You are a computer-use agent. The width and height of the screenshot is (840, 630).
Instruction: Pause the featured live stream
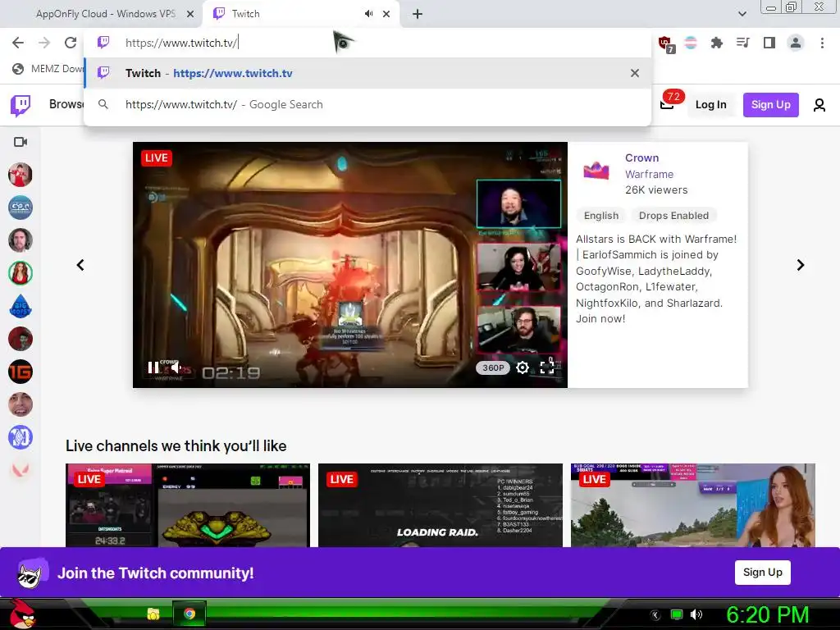tap(153, 367)
